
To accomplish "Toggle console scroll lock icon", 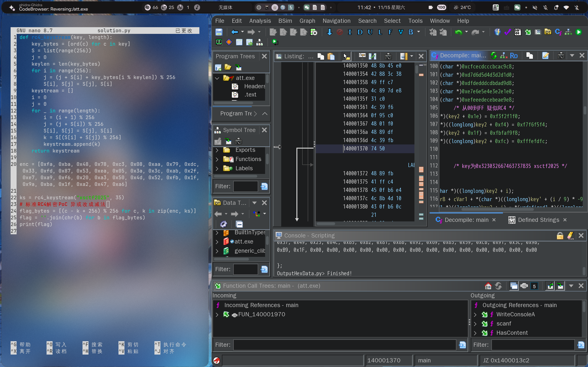I will (x=560, y=235).
